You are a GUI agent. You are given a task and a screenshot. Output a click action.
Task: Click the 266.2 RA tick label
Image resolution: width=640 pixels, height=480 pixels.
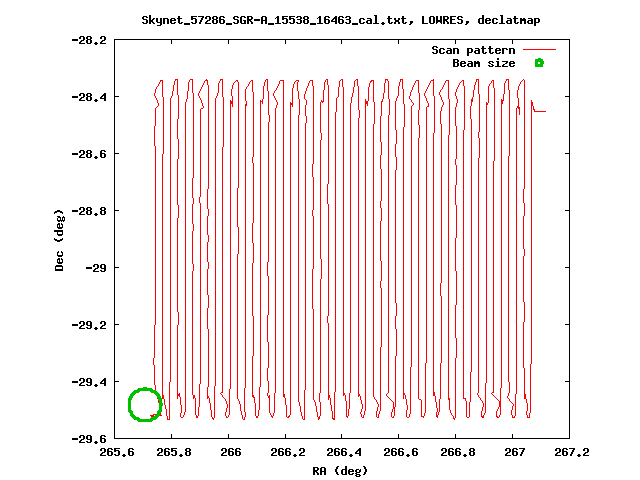pyautogui.click(x=288, y=452)
